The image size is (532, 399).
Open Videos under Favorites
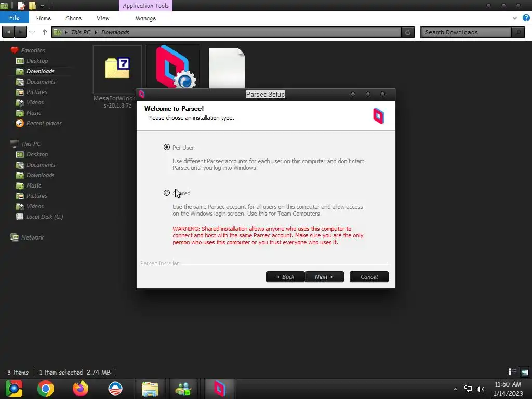[35, 102]
